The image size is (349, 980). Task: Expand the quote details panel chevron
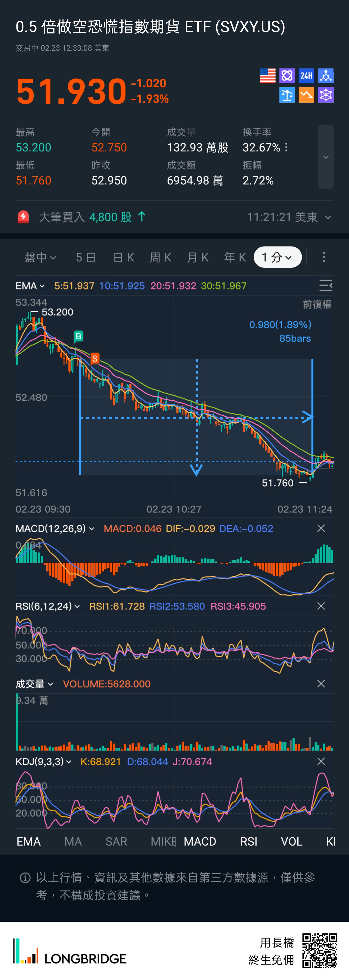pos(325,157)
